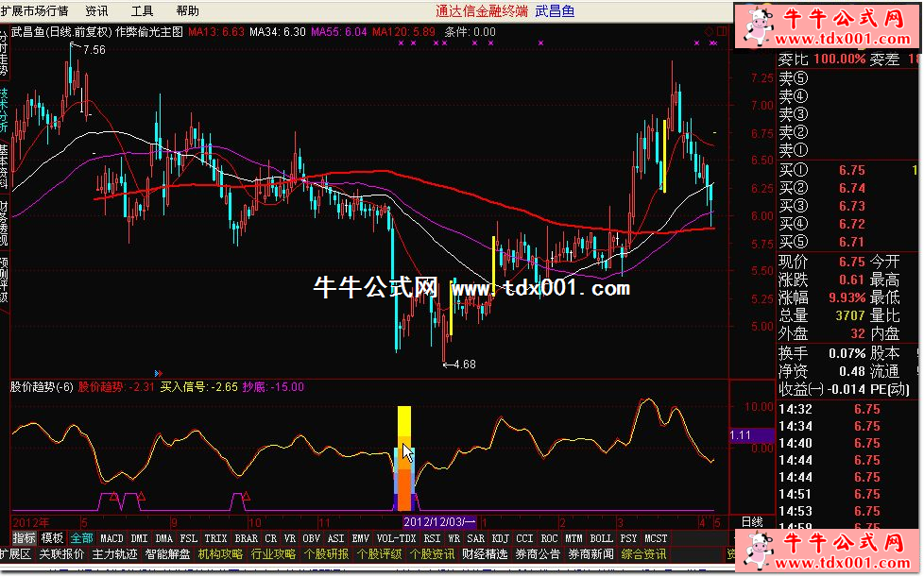Open the 个股资讯 bottom tab
Viewport: 924px width, 577px height.
[432, 554]
